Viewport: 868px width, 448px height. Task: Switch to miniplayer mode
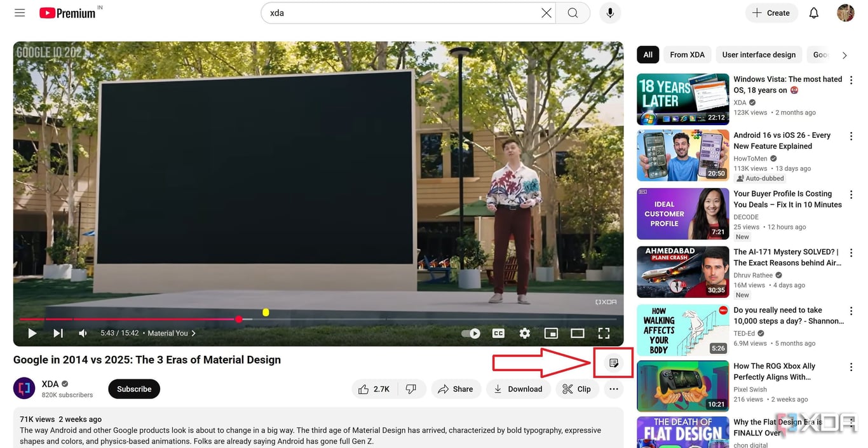(x=551, y=333)
